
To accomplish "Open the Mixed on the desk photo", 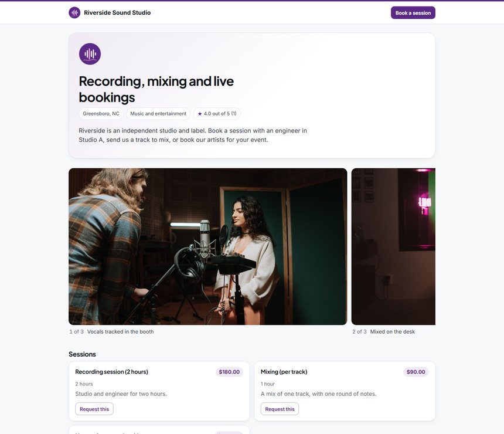I will (393, 246).
